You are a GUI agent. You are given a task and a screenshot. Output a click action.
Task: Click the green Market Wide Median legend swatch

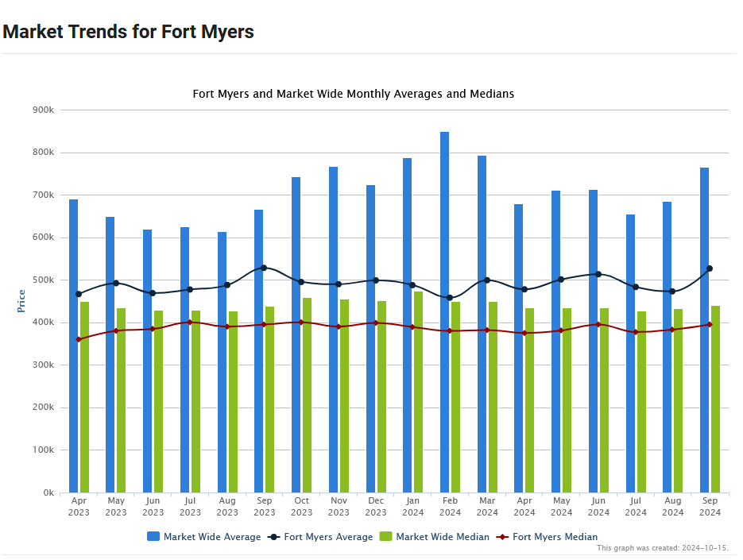[x=386, y=537]
